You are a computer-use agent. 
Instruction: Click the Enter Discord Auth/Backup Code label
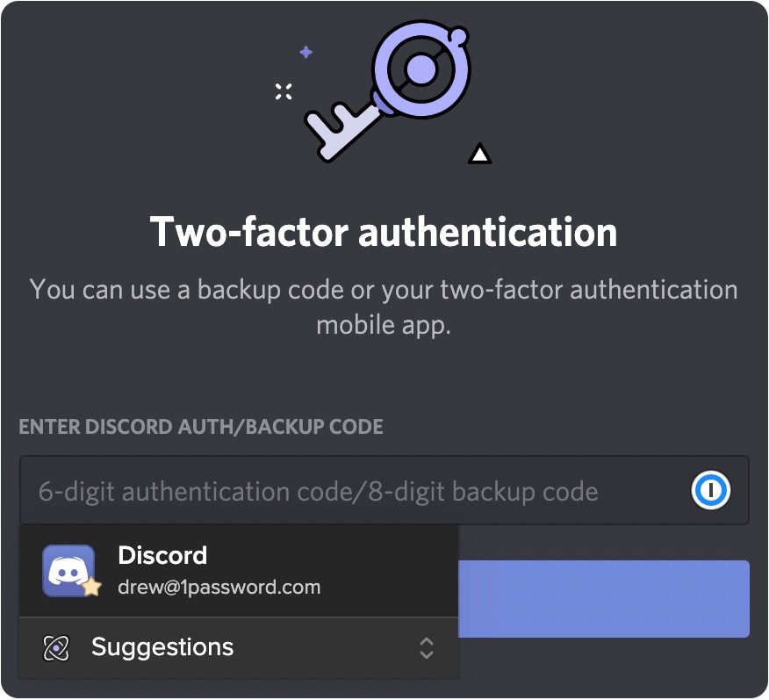click(x=201, y=427)
